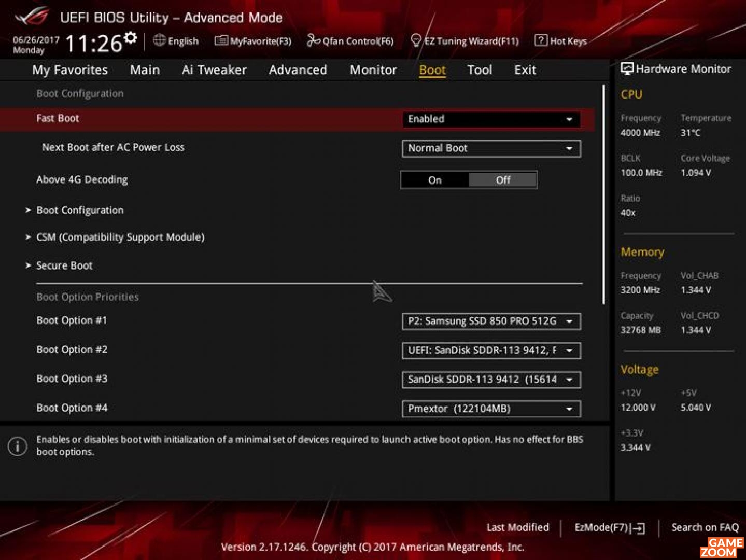Click the BCLK value 100.0 MHz
The width and height of the screenshot is (746, 560).
coord(641,173)
